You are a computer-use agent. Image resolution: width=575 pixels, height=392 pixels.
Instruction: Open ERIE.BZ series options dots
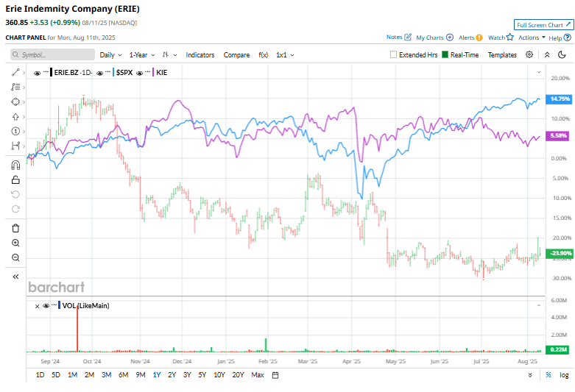(x=46, y=71)
